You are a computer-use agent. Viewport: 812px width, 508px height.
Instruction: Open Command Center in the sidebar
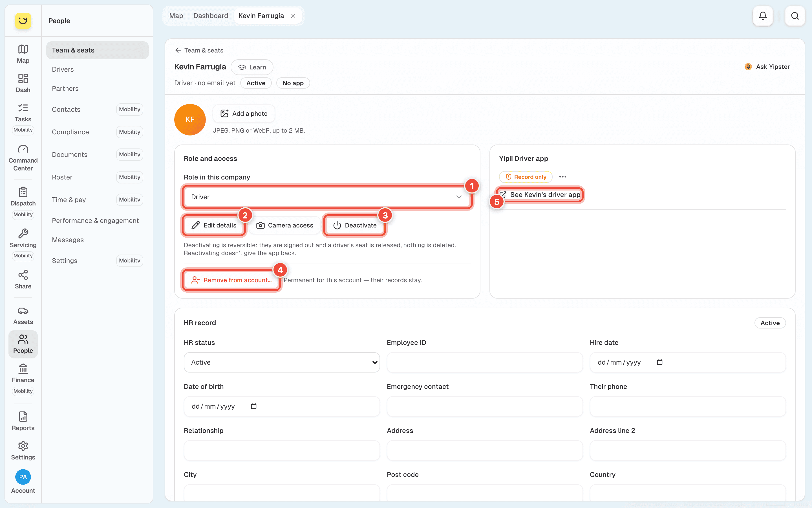coord(23,158)
